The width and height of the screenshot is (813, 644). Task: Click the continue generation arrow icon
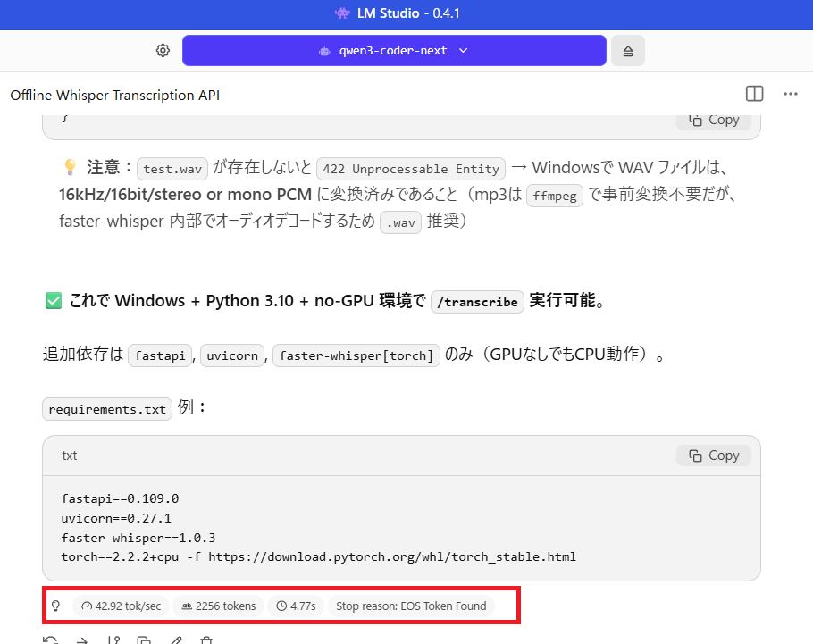pos(82,639)
